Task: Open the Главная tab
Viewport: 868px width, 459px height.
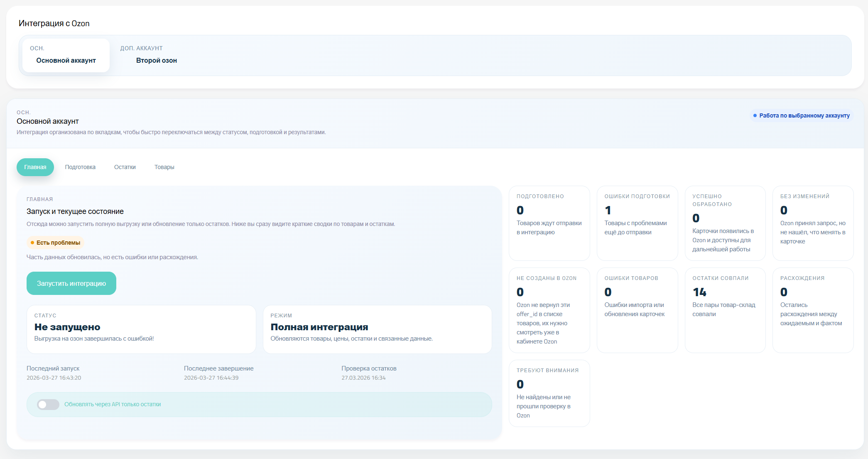Action: pyautogui.click(x=35, y=167)
